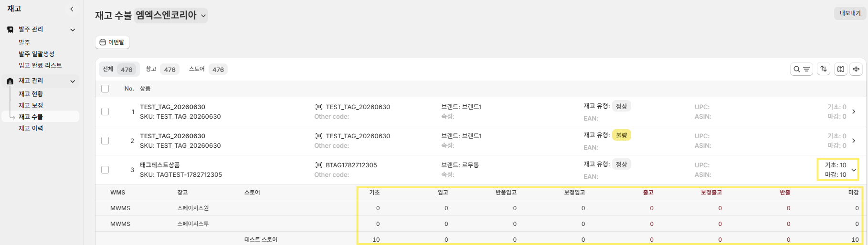Click the calendar icon in 이번달 button
This screenshot has width=868, height=245.
click(x=103, y=42)
